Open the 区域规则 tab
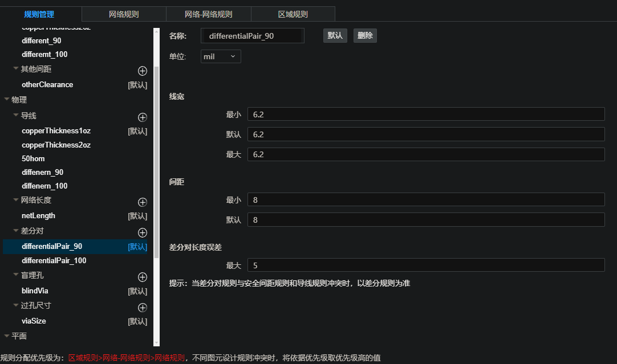Screen dimensions: 617x364 [293, 14]
